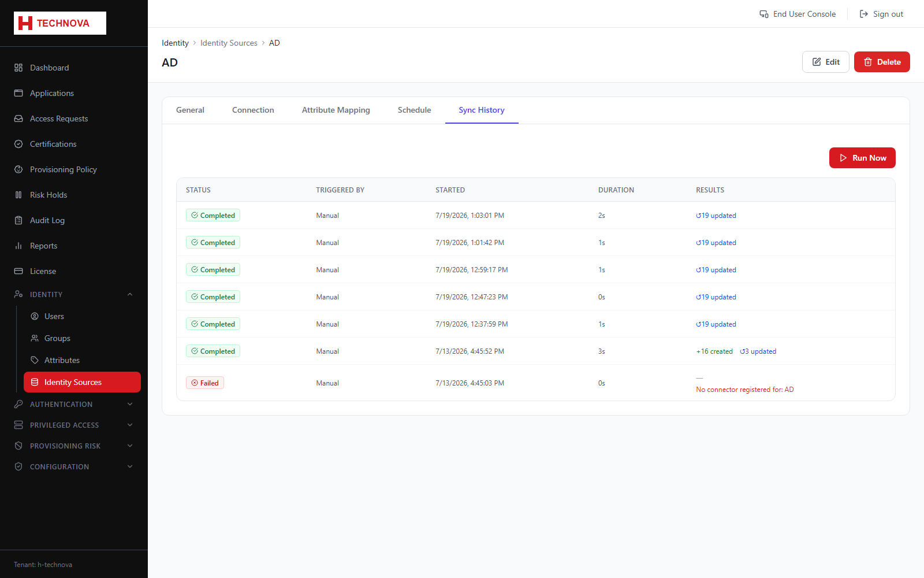Click the 7/19/2026, 1:03:01 PM timestamp
Viewport: 924px width, 578px height.
[470, 216]
